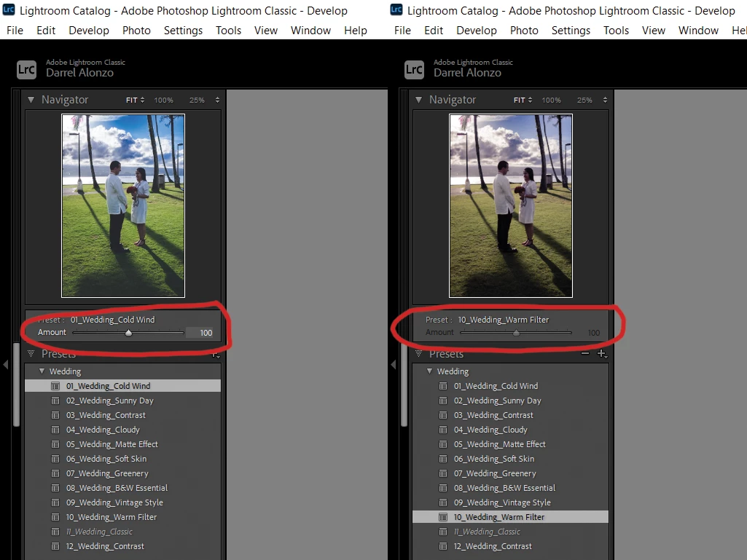Open Develop menu in left window
Viewport: 747px width, 560px height.
[89, 31]
